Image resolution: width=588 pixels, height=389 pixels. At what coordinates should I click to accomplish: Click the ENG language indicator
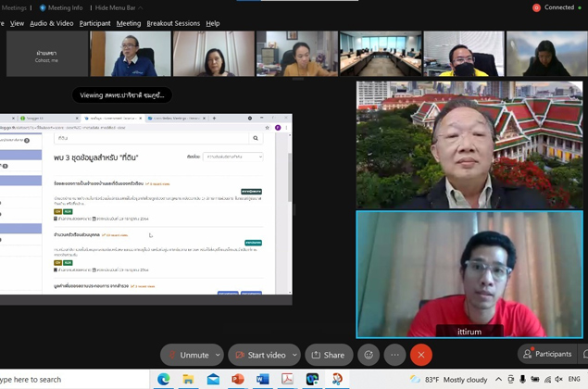[574, 379]
